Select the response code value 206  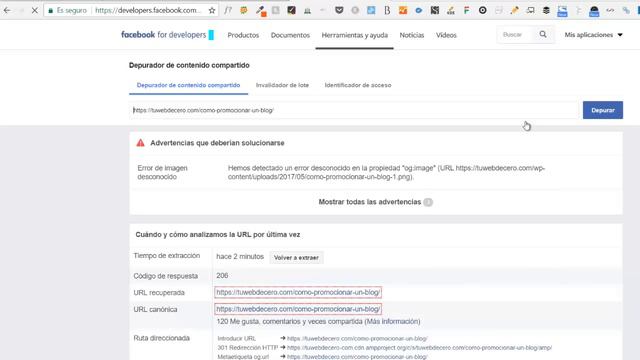222,276
